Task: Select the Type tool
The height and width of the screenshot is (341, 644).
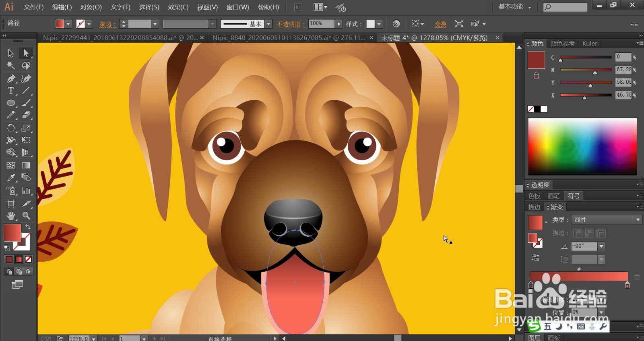Action: [11, 91]
